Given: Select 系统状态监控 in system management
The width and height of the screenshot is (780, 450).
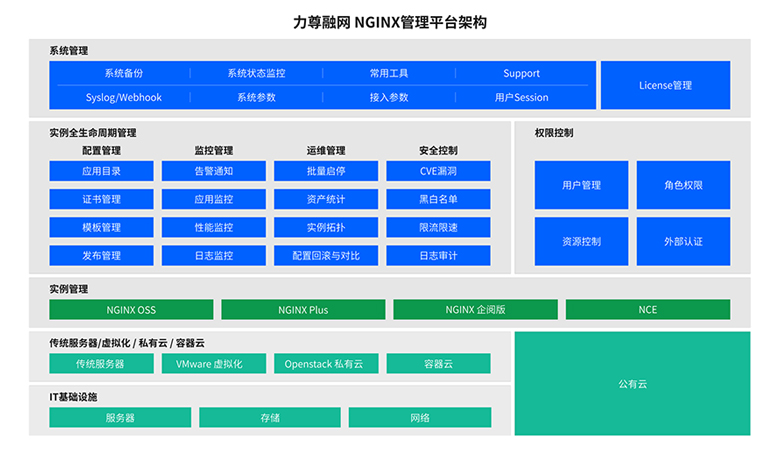Looking at the screenshot, I should tap(256, 73).
